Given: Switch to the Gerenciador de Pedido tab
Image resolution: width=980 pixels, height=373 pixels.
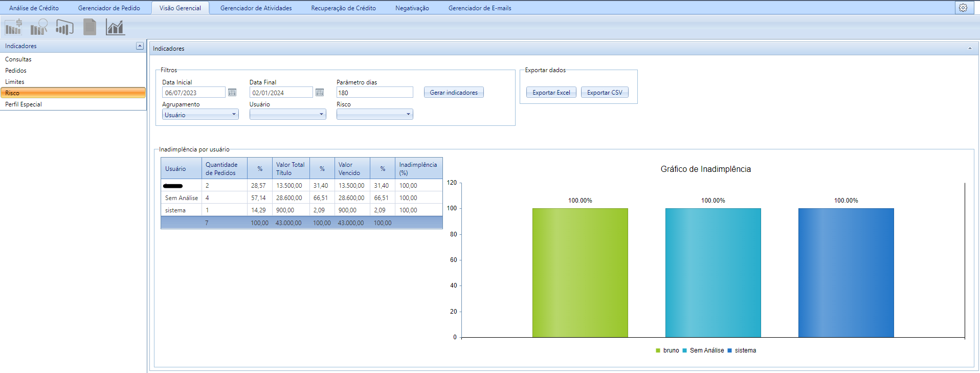Looking at the screenshot, I should (x=109, y=8).
